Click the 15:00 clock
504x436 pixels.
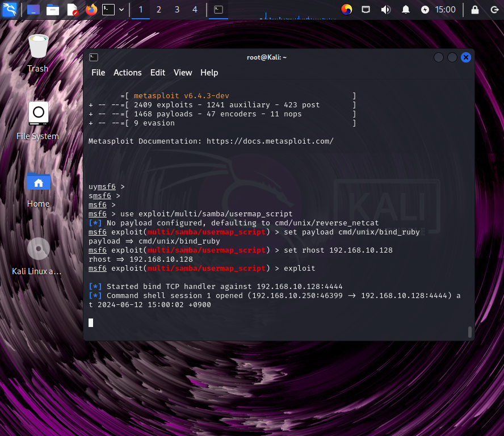tap(446, 10)
